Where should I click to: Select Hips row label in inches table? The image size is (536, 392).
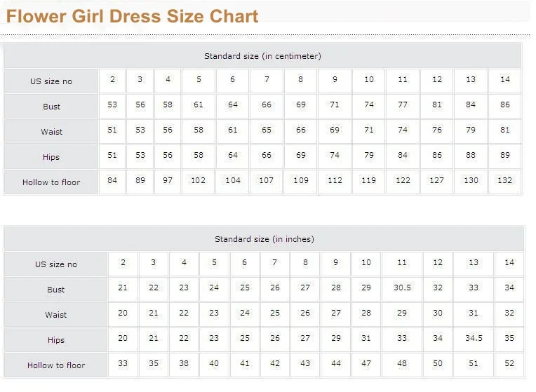pos(56,340)
